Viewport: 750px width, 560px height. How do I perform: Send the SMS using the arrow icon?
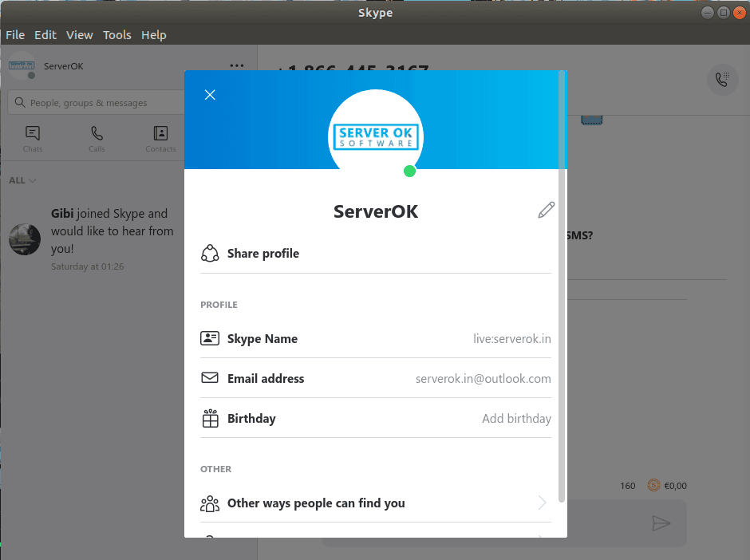[x=661, y=523]
